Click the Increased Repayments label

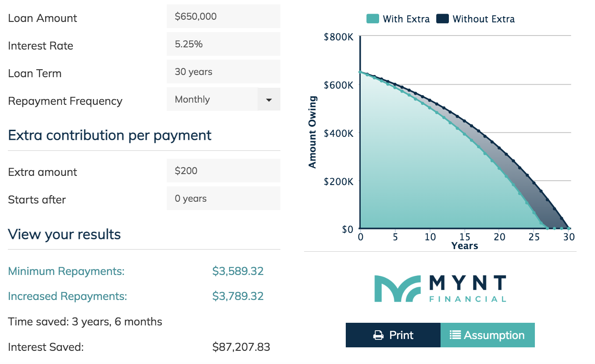click(x=68, y=296)
